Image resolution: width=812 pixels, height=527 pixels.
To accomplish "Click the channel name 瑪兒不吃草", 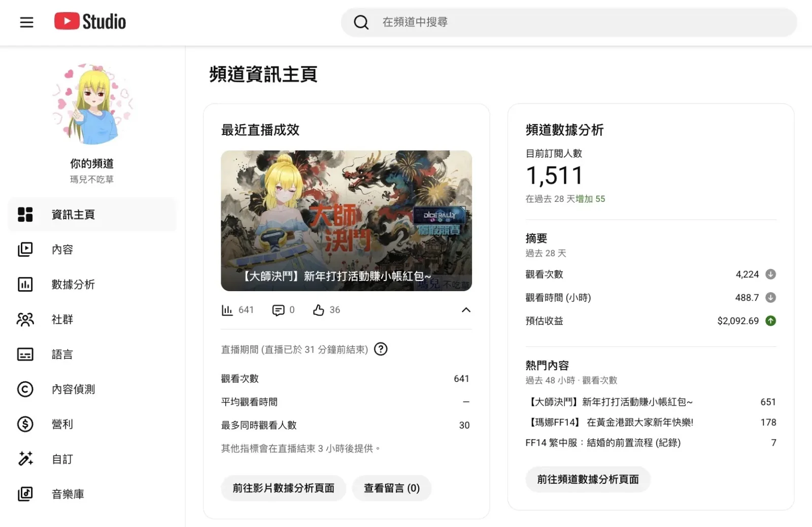I will tap(92, 180).
